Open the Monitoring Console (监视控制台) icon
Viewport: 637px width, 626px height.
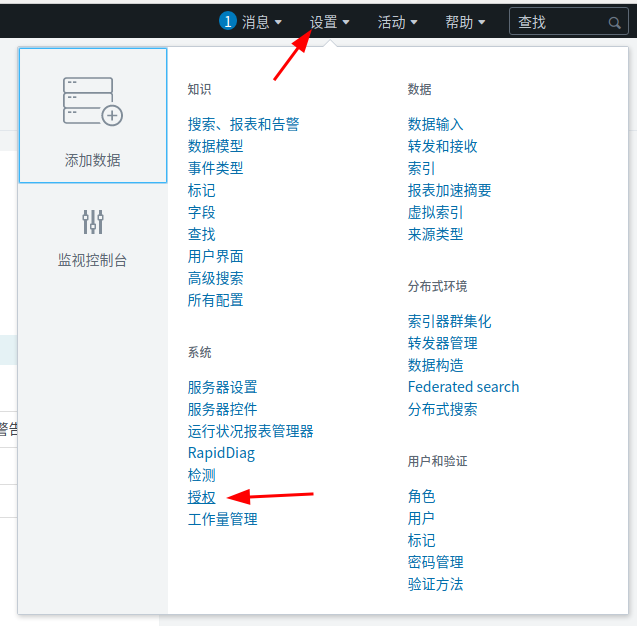click(93, 222)
